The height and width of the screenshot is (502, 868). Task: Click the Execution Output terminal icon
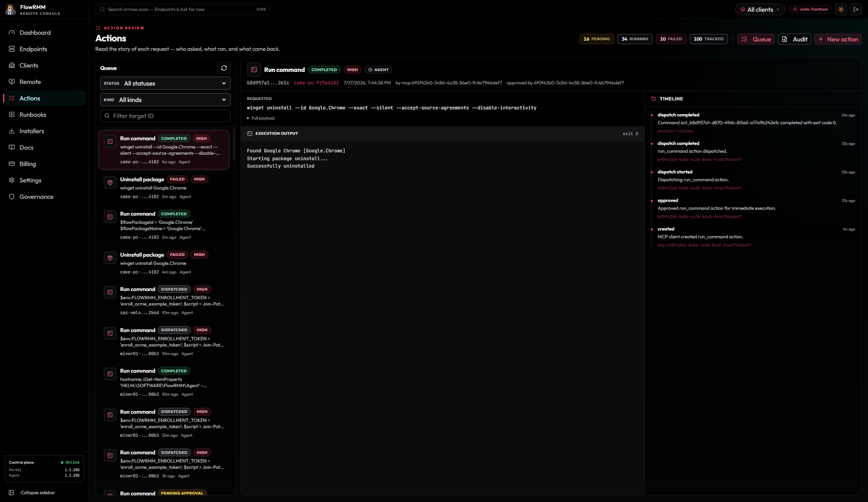250,134
